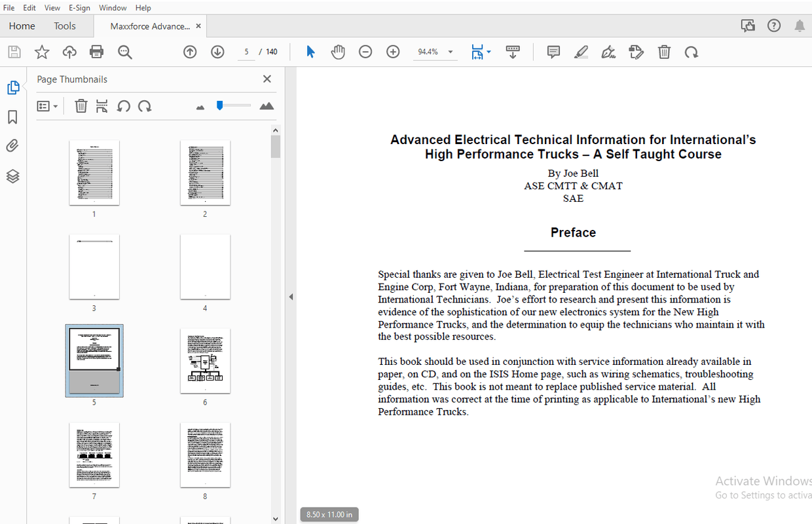Open the page display options dropdown

point(490,52)
